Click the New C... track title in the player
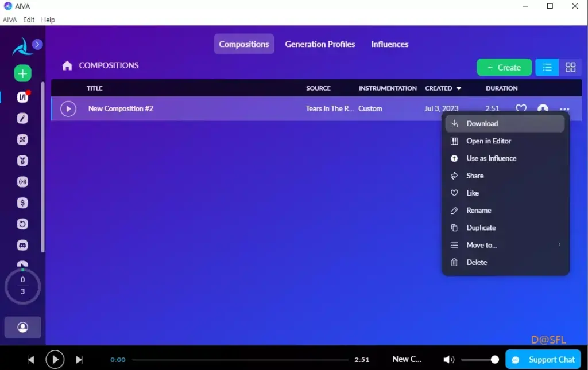Viewport: 588px width, 370px height. (407, 359)
